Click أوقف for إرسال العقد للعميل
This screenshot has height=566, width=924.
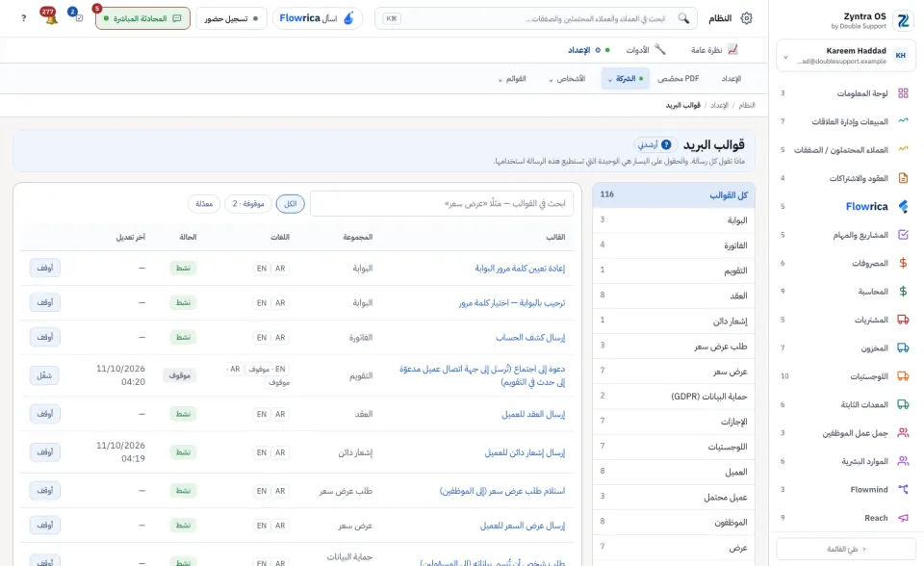pyautogui.click(x=45, y=414)
